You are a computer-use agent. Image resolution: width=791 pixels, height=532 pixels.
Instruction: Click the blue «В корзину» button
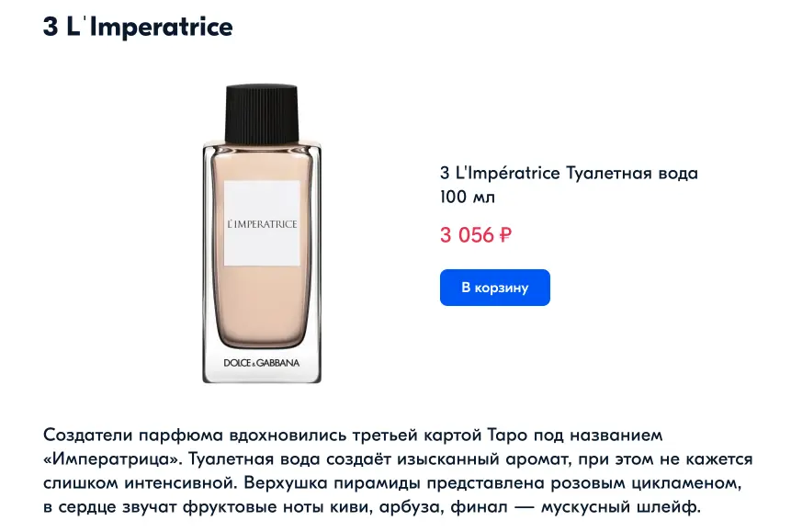(x=494, y=288)
